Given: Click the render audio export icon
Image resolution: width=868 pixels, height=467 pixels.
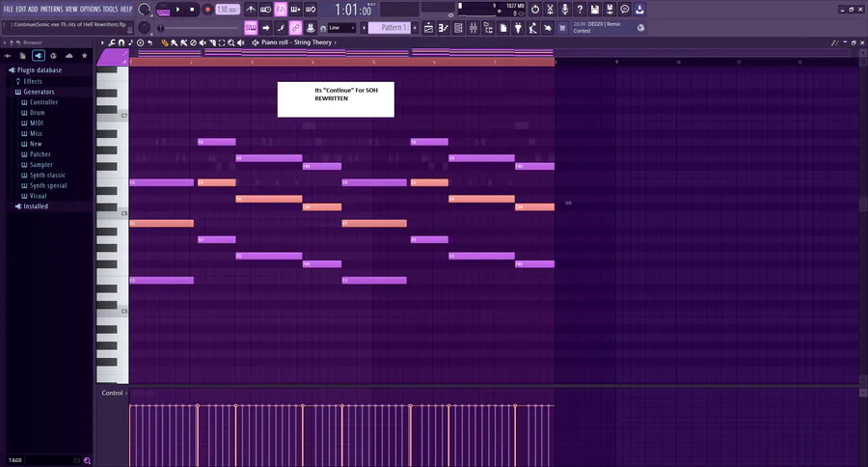Looking at the screenshot, I should [x=610, y=10].
